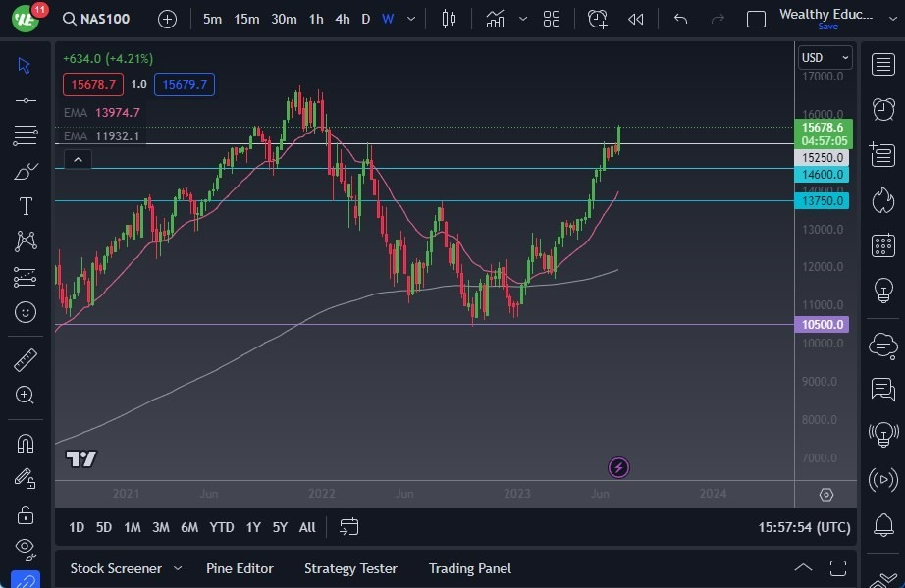The image size is (905, 588).
Task: Open the Strategy Tester tab
Action: (x=350, y=568)
